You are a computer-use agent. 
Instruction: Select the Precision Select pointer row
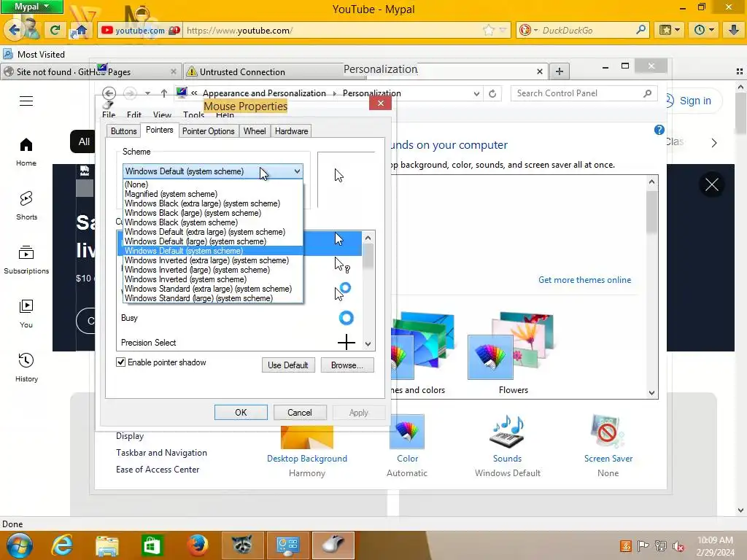239,343
